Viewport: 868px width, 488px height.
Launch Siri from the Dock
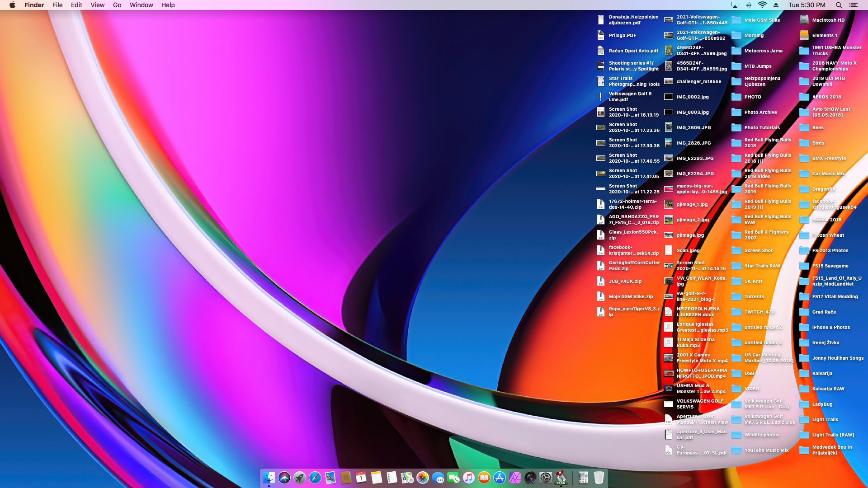point(284,478)
